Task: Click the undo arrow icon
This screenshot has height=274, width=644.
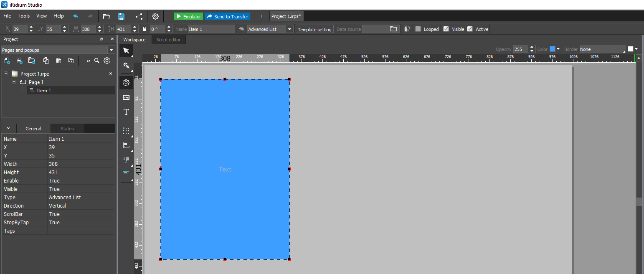Action: (x=76, y=16)
